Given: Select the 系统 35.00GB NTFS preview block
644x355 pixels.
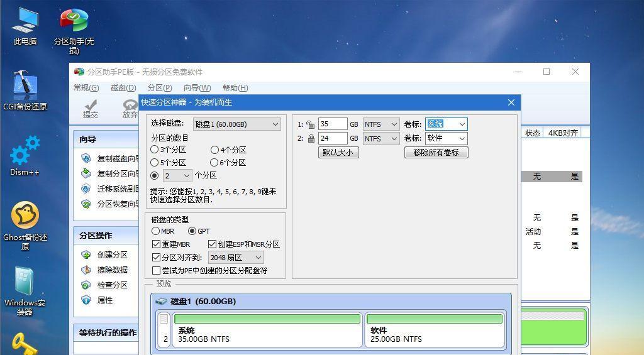Looking at the screenshot, I should [x=267, y=330].
